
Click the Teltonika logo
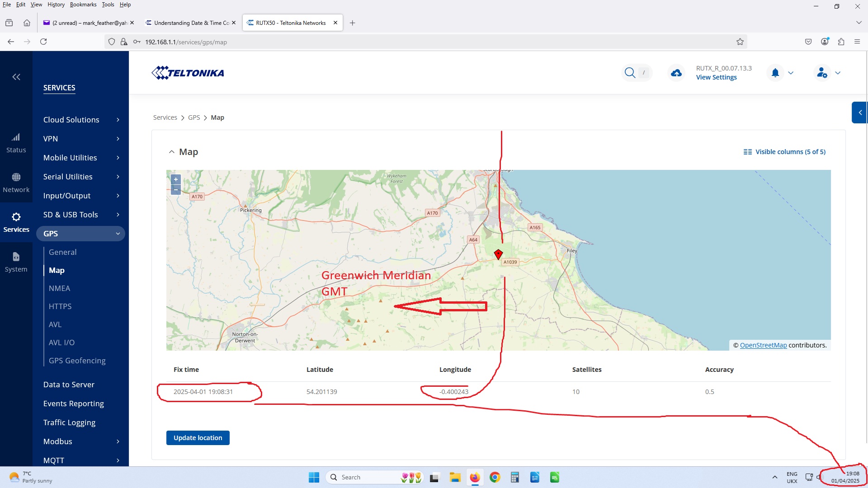click(x=188, y=73)
